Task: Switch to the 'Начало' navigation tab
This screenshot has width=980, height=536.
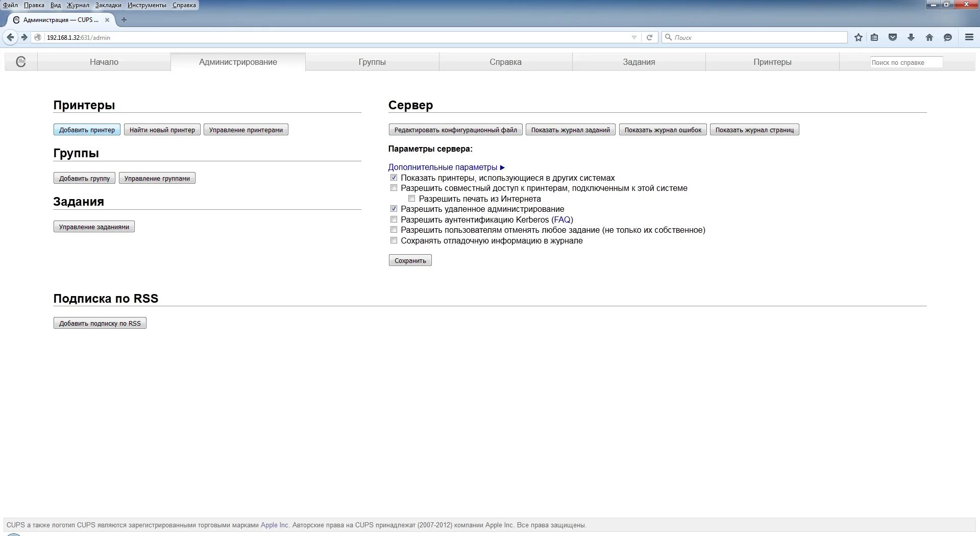Action: pyautogui.click(x=104, y=62)
